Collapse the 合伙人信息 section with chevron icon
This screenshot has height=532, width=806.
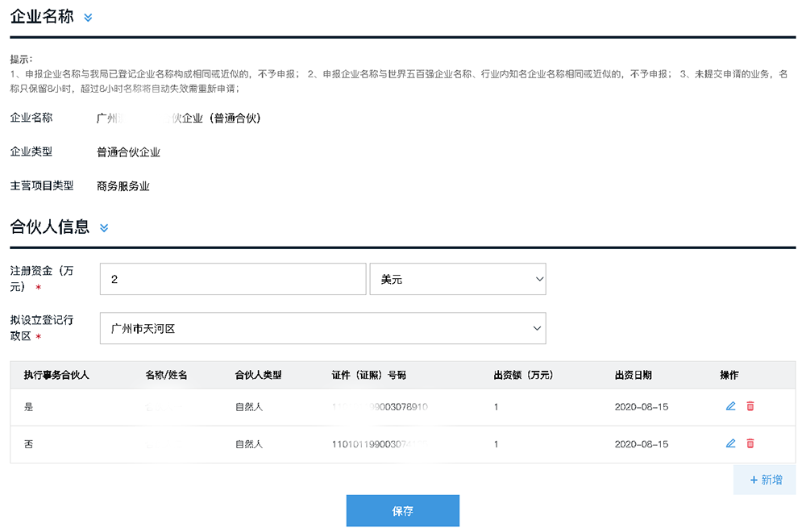(104, 227)
